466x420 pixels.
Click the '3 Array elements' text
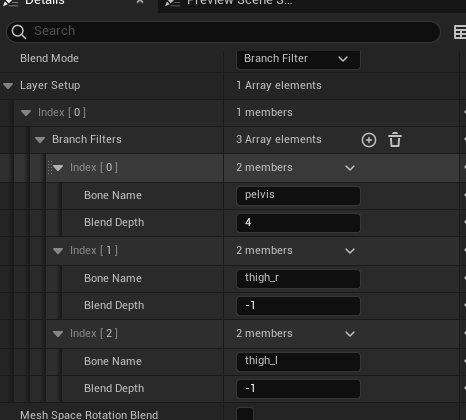click(x=279, y=139)
